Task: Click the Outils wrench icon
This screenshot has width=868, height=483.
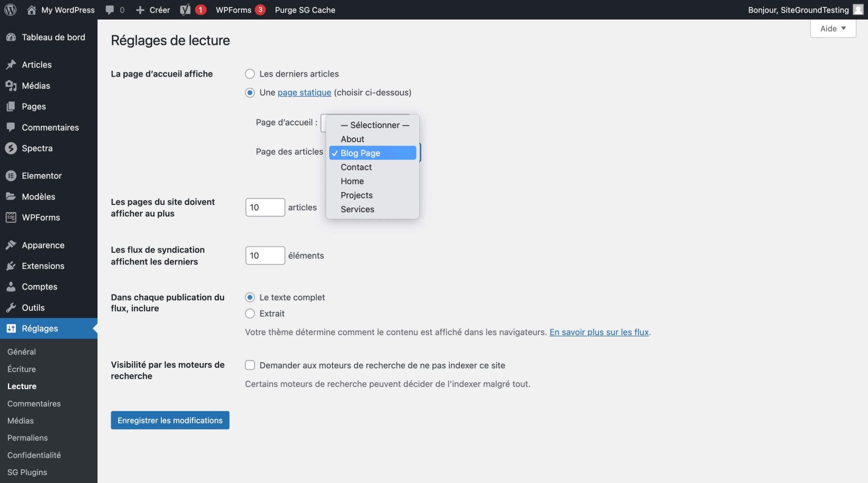Action: 11,308
